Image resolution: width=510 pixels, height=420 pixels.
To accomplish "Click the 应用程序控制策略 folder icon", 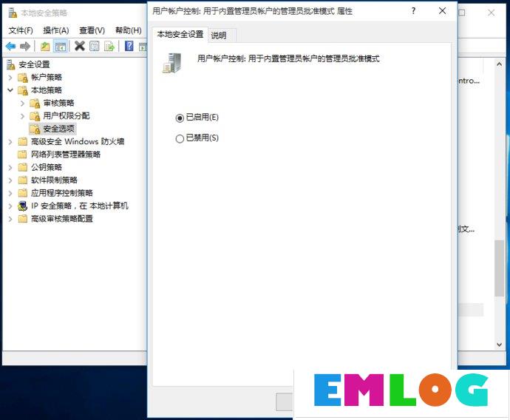I will (22, 193).
